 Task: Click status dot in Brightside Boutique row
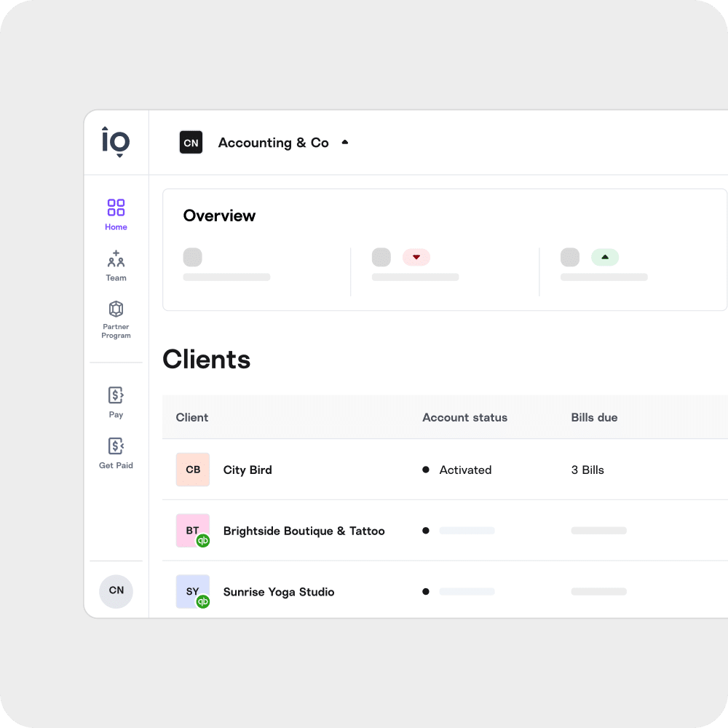(426, 530)
